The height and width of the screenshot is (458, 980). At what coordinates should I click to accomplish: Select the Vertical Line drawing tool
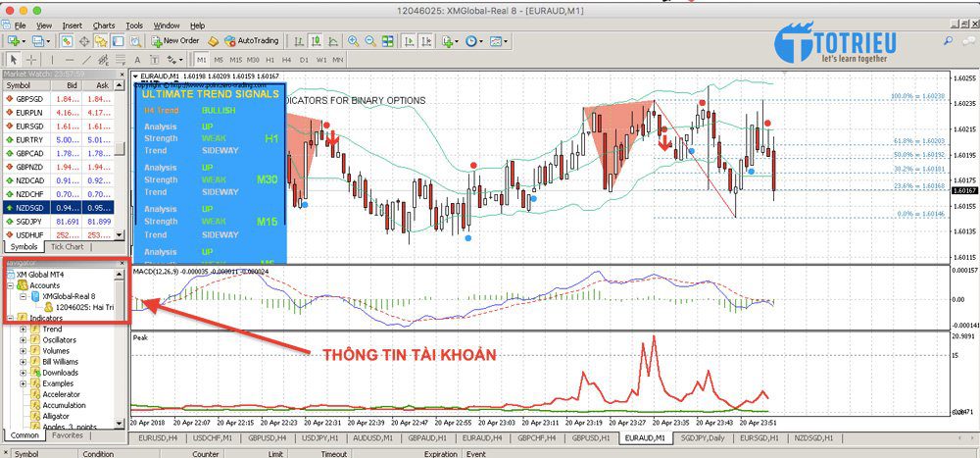coord(53,60)
